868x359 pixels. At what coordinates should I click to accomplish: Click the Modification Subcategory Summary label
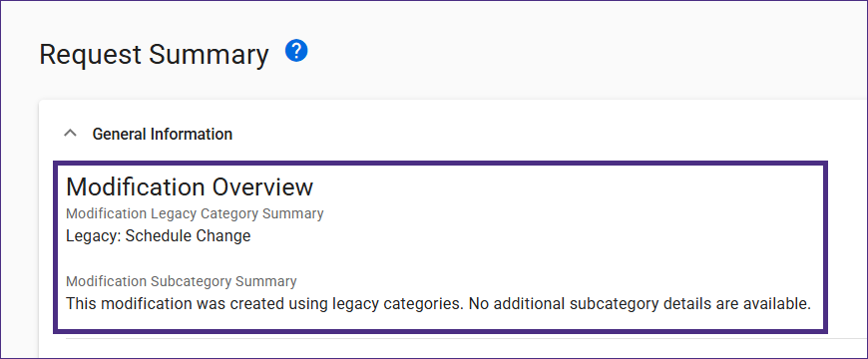(181, 281)
